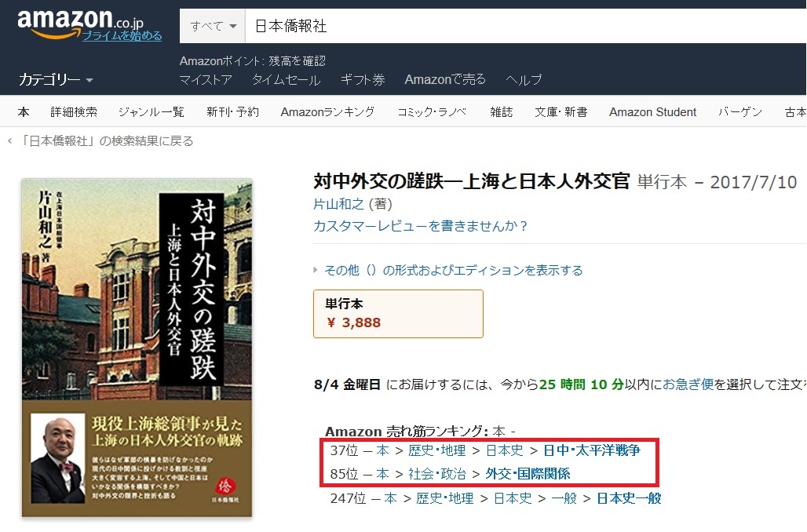This screenshot has height=532, width=807.
Task: Open the 日中・太平洋戦争 category link
Action: (x=592, y=450)
